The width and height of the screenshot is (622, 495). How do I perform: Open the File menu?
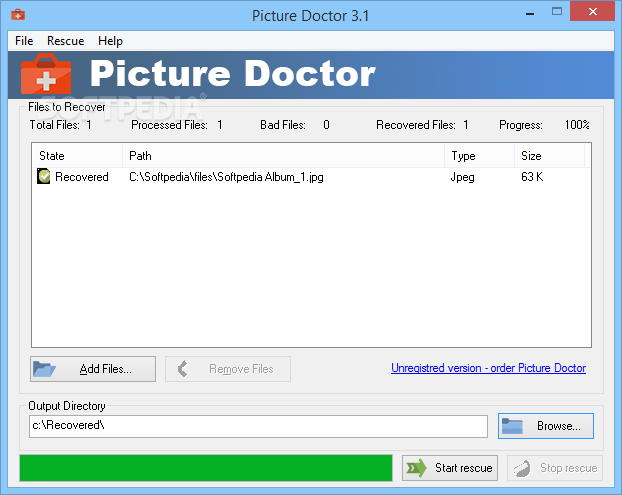(24, 41)
